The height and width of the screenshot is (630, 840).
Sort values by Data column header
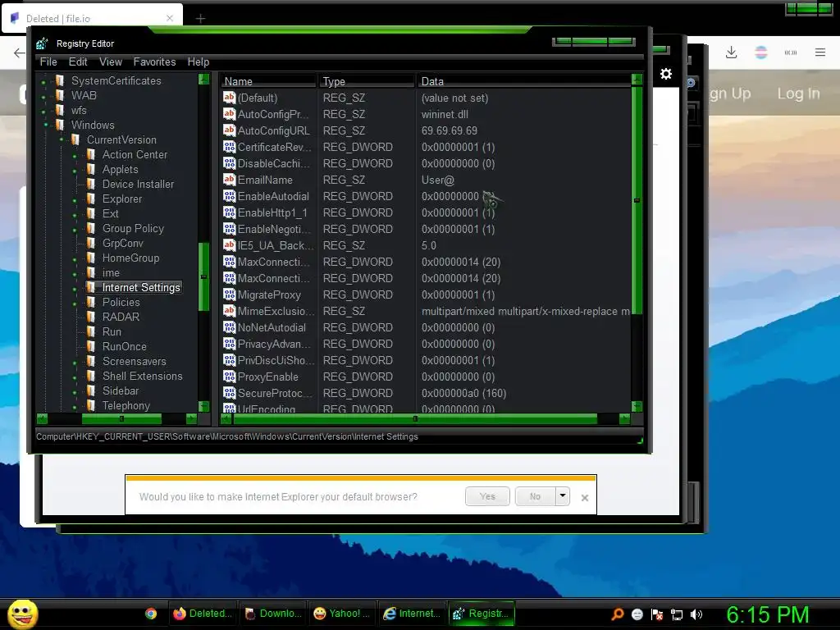pos(524,81)
